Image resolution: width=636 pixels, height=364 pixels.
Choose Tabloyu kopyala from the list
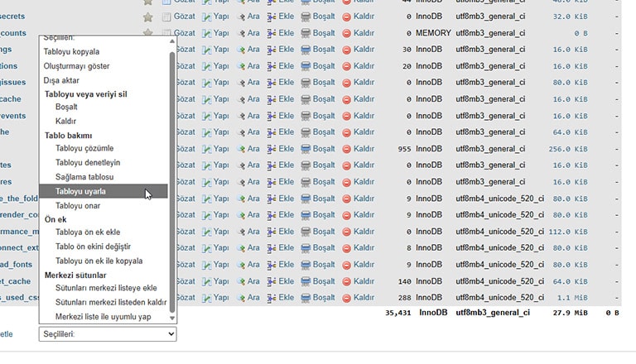(71, 52)
